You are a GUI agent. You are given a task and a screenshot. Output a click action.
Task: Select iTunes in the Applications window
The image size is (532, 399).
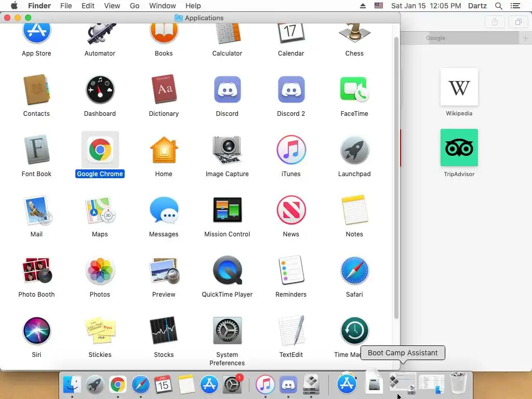(291, 150)
